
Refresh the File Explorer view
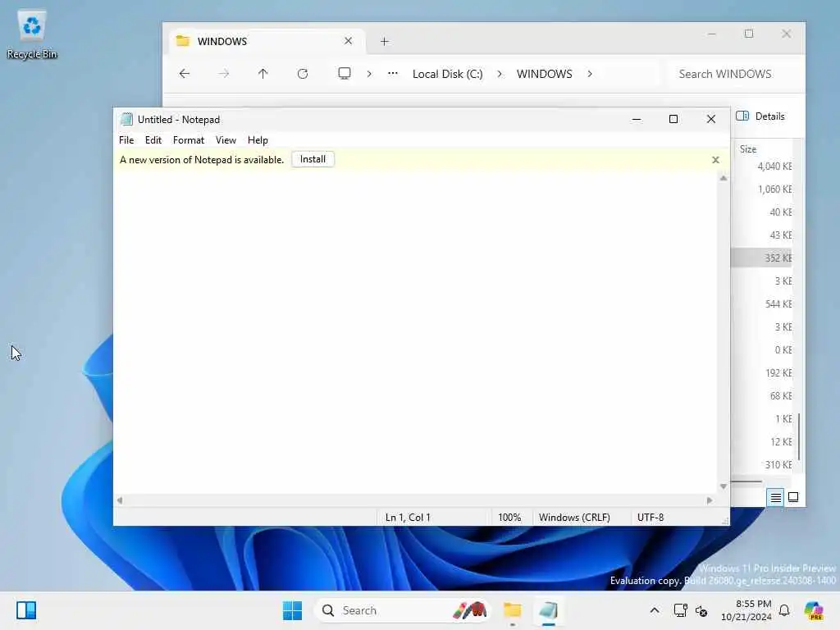coord(303,73)
